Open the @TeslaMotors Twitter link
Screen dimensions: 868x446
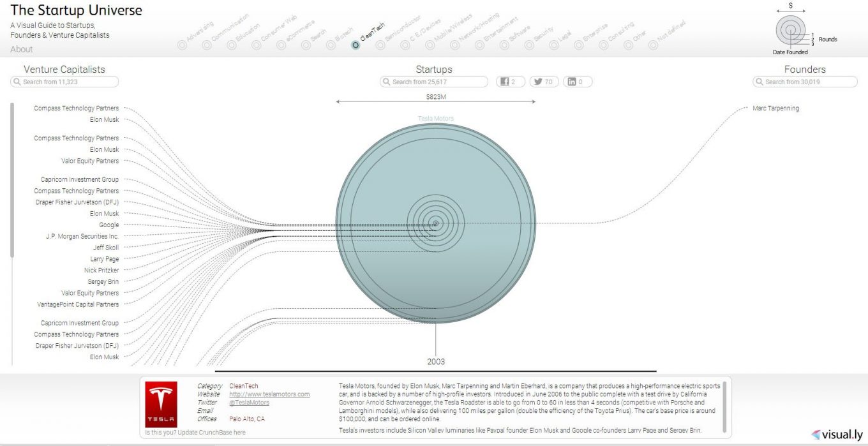[x=249, y=403]
